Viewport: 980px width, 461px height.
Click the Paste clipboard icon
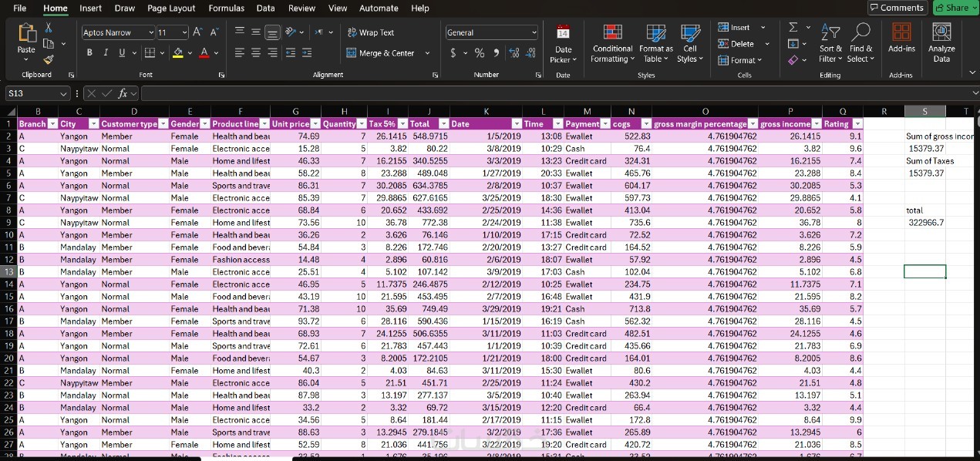26,33
